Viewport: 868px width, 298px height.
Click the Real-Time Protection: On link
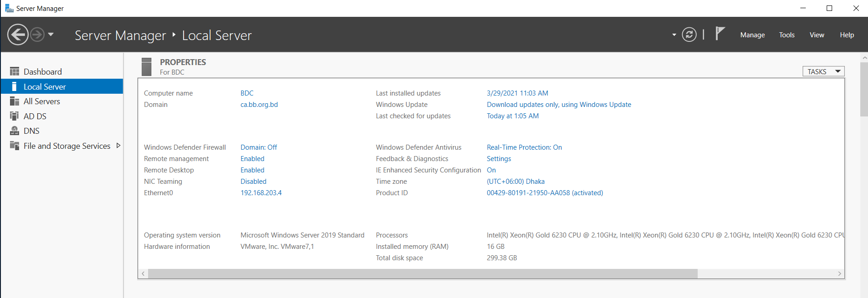point(524,147)
